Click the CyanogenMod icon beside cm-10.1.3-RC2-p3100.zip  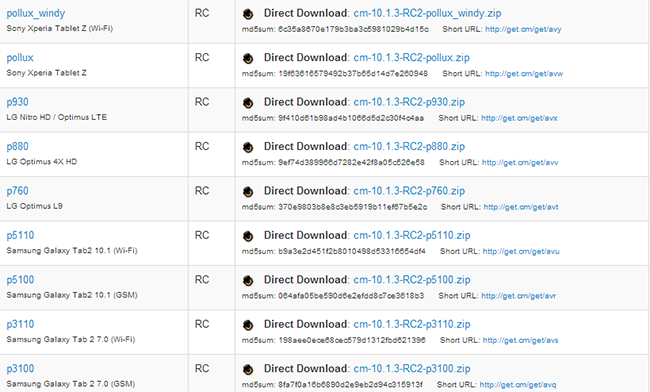pyautogui.click(x=248, y=369)
